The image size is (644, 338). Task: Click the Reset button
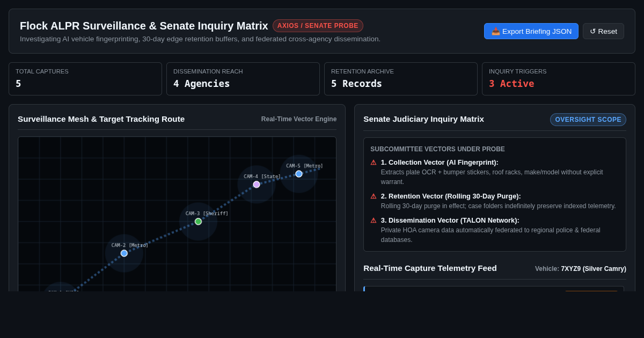(x=603, y=31)
